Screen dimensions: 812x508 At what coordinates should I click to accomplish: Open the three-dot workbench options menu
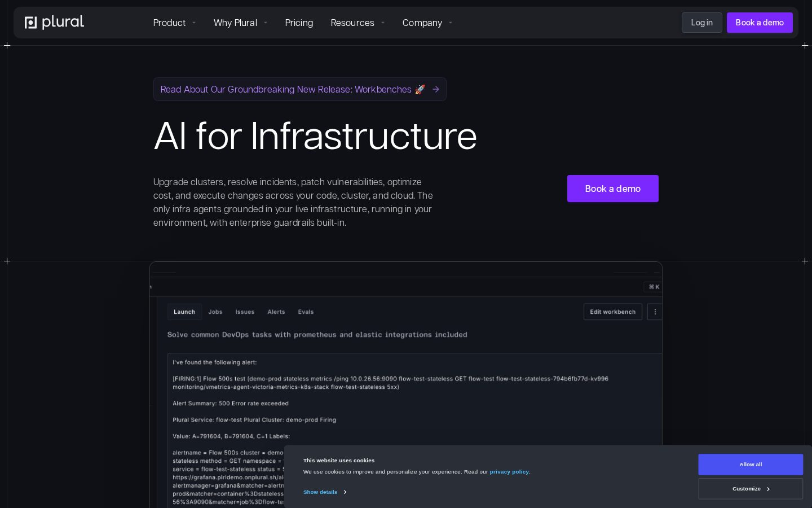[x=655, y=312]
